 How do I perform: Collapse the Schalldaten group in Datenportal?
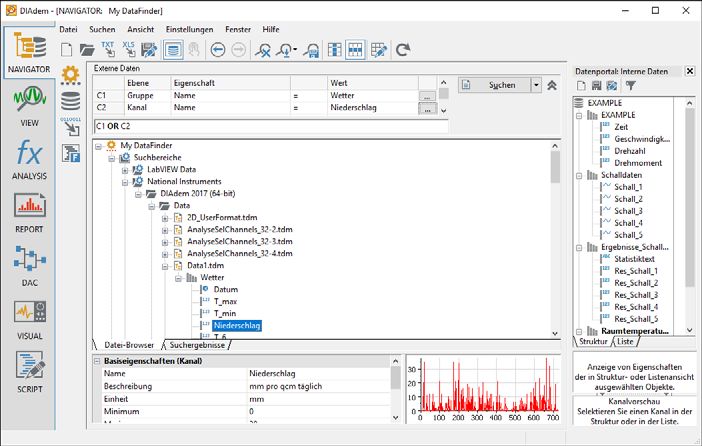click(579, 176)
